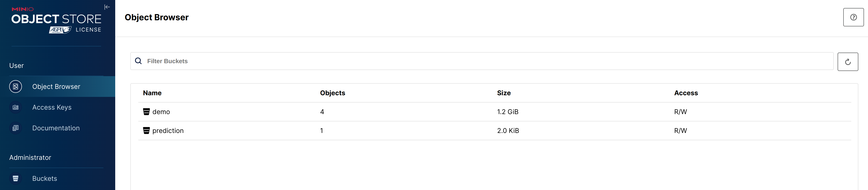Click the prediction bucket icon
Image resolution: width=868 pixels, height=190 pixels.
(146, 131)
